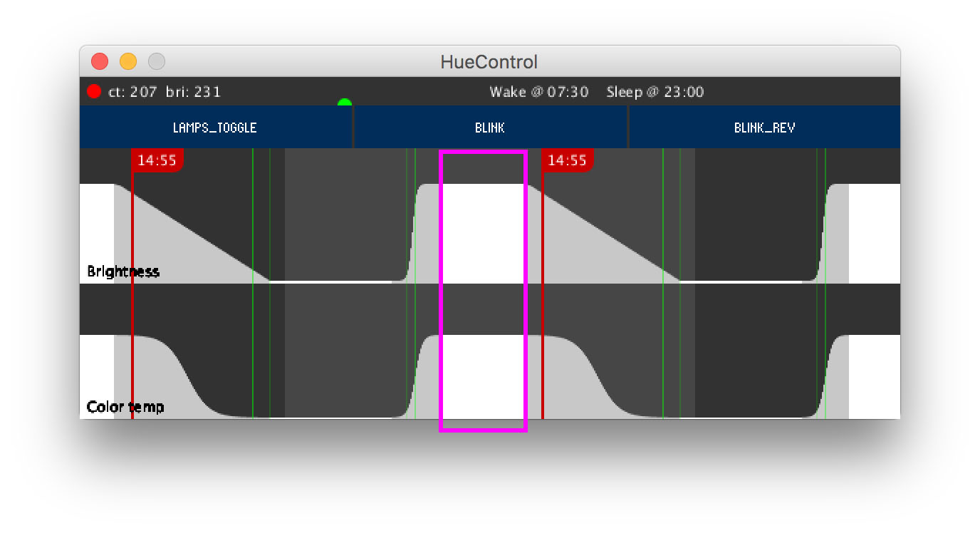Click the 'Wake @ 07:30' text

(x=539, y=92)
